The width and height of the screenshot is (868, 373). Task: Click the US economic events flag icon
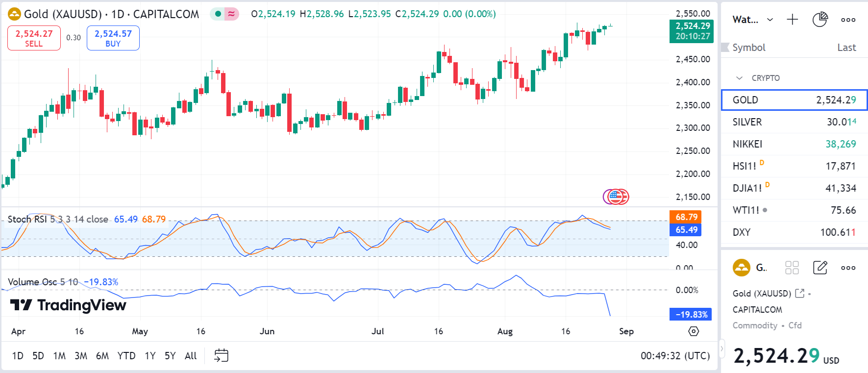[x=616, y=197]
